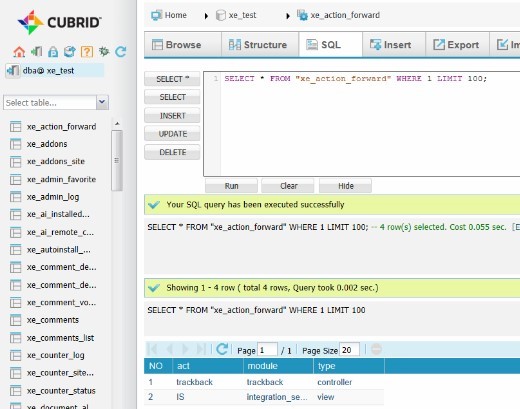Click Home in the breadcrumb
The height and width of the screenshot is (409, 520).
[x=169, y=15]
